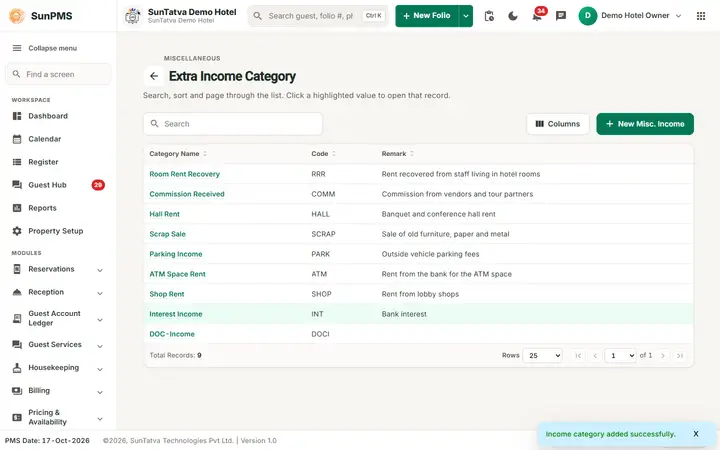The width and height of the screenshot is (720, 450).
Task: Dismiss the success notification toast
Action: point(696,434)
